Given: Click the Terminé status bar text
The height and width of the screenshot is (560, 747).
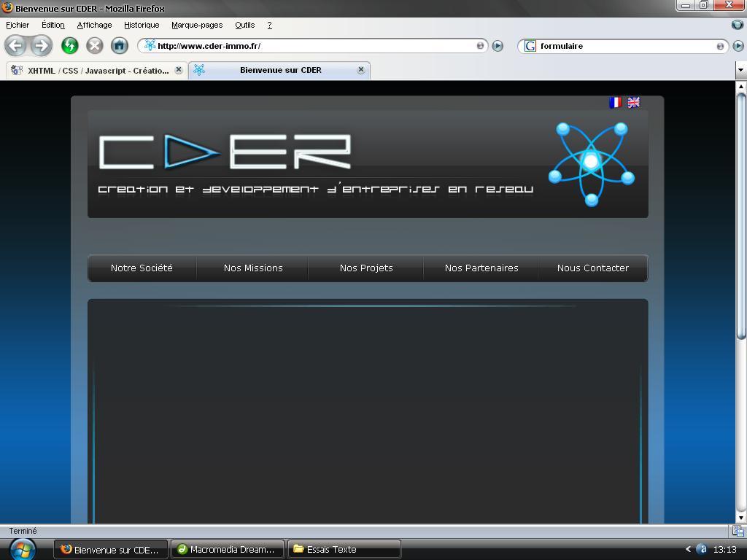Looking at the screenshot, I should 23,531.
